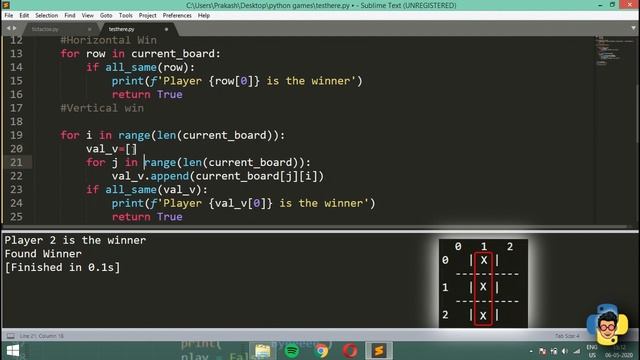Open the tab list dropdown arrow
Viewport: 640px width, 360px height.
click(633, 28)
